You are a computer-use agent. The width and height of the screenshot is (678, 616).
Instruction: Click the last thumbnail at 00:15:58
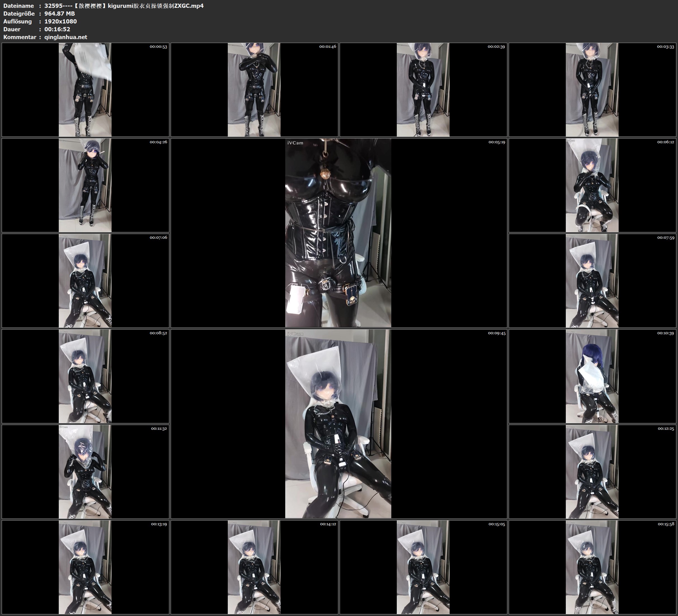[592, 567]
